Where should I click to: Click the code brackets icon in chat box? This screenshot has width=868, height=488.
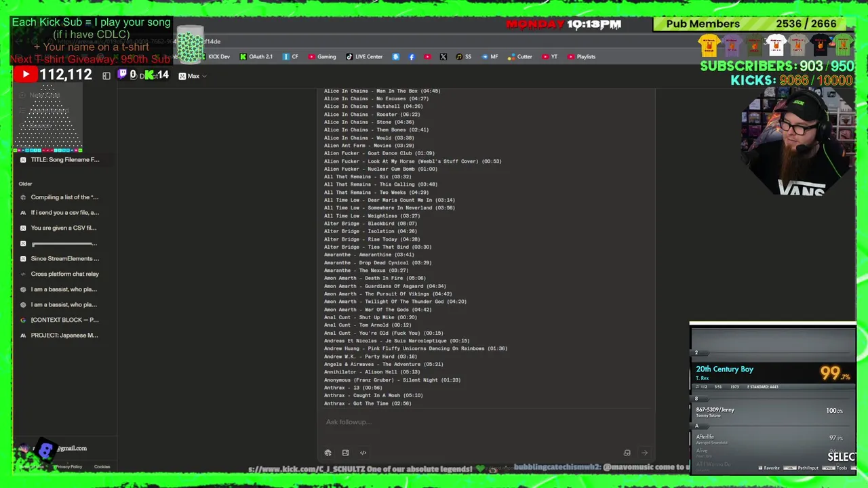point(363,453)
